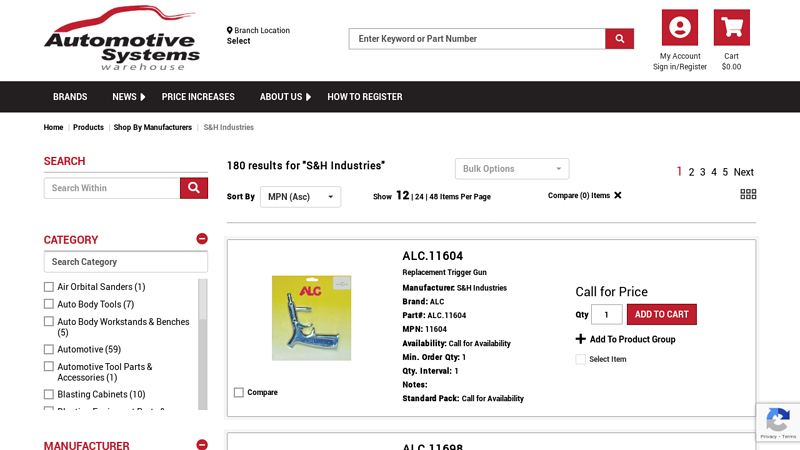Go to results page 3
The width and height of the screenshot is (800, 450).
(x=703, y=172)
